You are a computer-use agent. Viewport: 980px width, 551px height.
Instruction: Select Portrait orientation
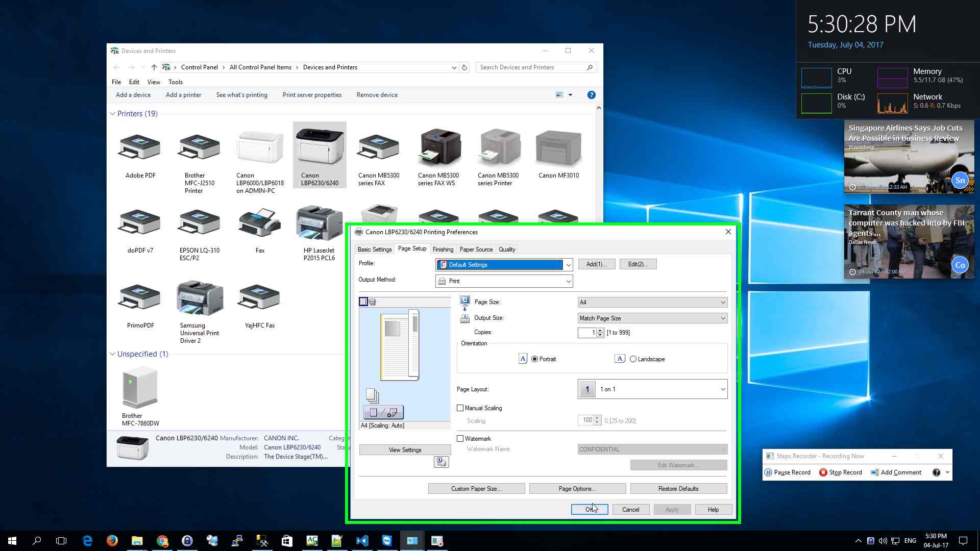(x=544, y=359)
